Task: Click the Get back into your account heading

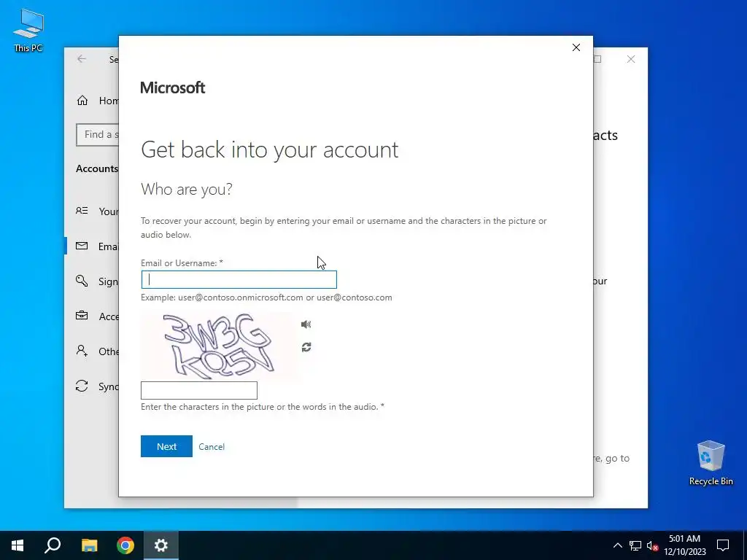Action: click(270, 149)
